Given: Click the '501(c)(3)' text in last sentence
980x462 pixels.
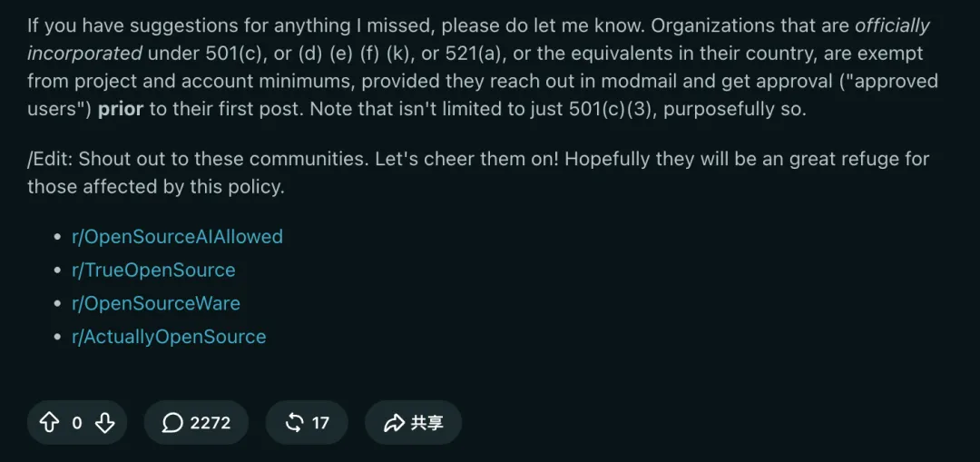Looking at the screenshot, I should coord(608,109).
